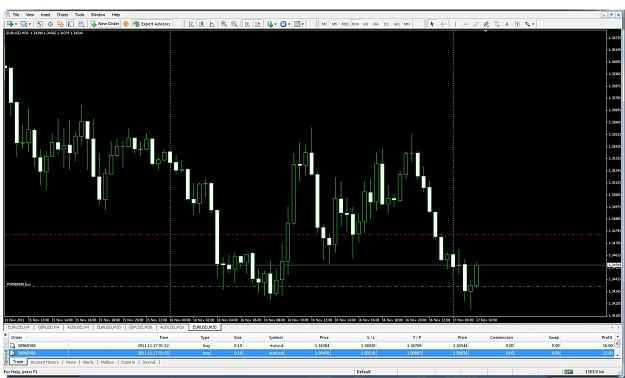Open the Periods clock dropdown
Image resolution: width=625 pixels, height=378 pixels.
[285, 24]
